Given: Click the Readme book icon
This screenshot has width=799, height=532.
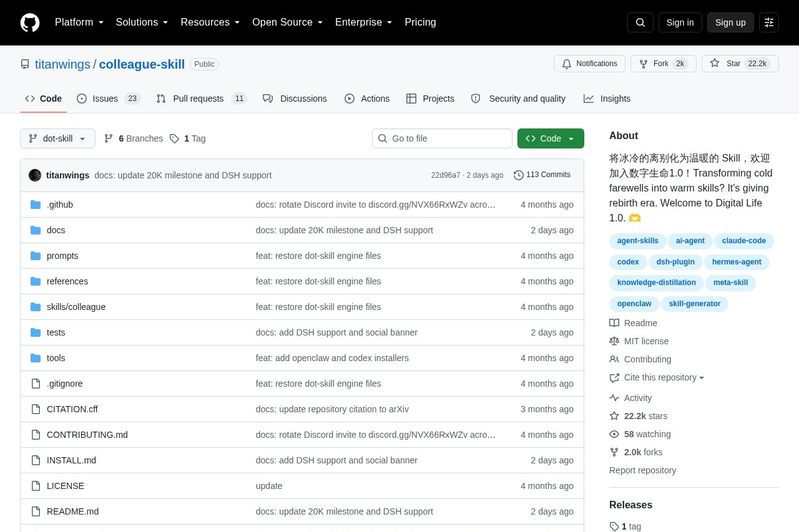Looking at the screenshot, I should pos(614,323).
